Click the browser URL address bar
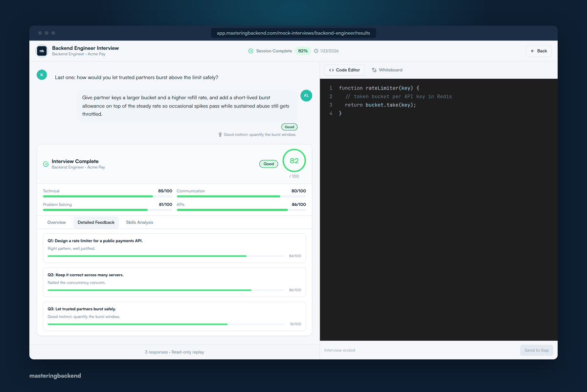Viewport: 587px width, 392px height. [293, 33]
